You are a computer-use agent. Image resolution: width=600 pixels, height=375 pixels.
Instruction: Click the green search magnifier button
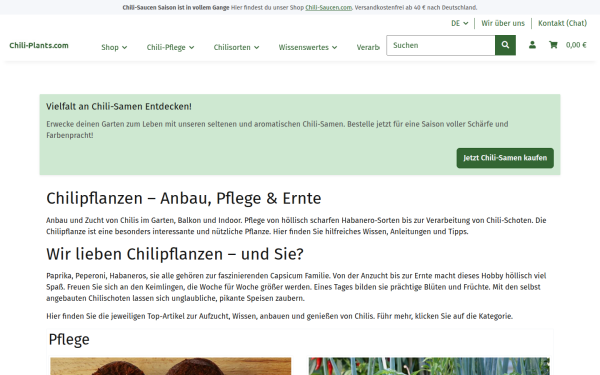[x=505, y=45]
